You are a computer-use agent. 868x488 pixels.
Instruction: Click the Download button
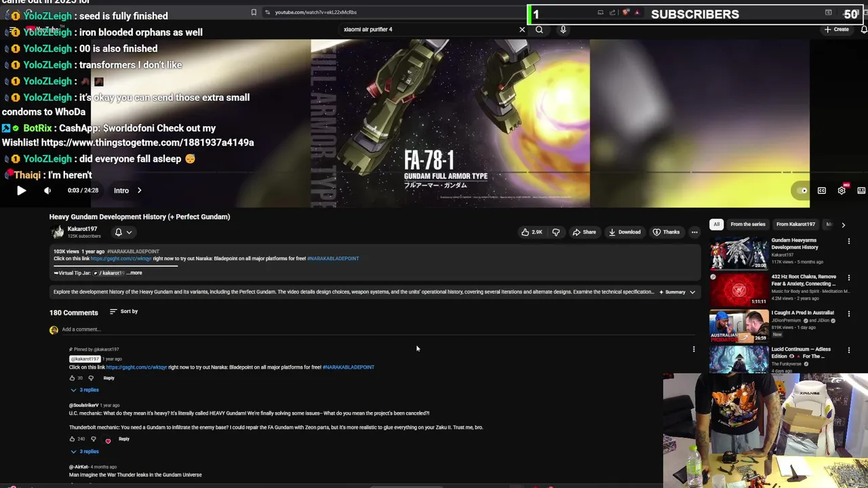tap(625, 232)
